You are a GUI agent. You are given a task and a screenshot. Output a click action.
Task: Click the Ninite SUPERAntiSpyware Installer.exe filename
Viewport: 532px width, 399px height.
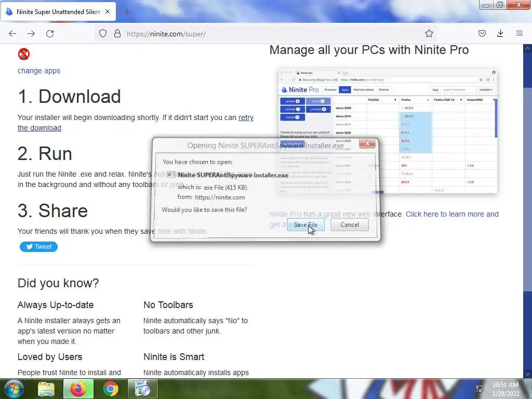click(x=233, y=175)
